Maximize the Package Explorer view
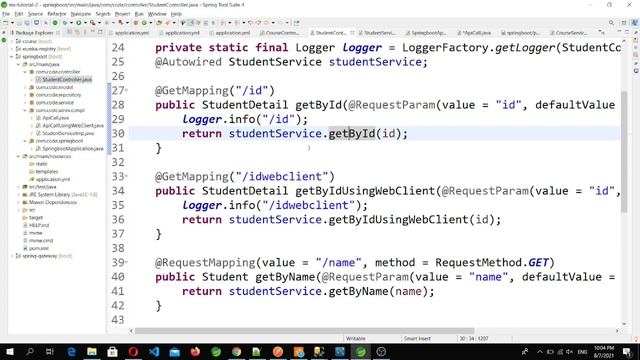Viewport: 640px width, 360px height. [x=100, y=32]
